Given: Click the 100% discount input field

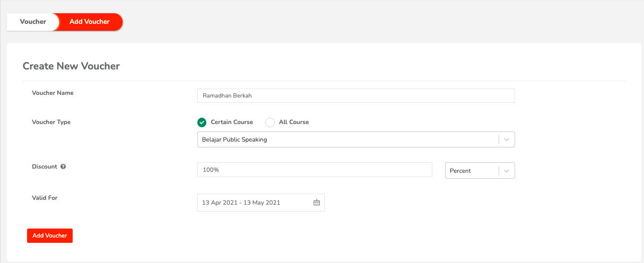Looking at the screenshot, I should click(x=315, y=170).
